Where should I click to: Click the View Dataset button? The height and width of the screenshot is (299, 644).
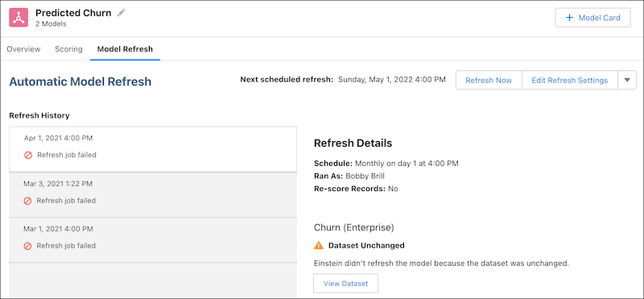click(345, 284)
